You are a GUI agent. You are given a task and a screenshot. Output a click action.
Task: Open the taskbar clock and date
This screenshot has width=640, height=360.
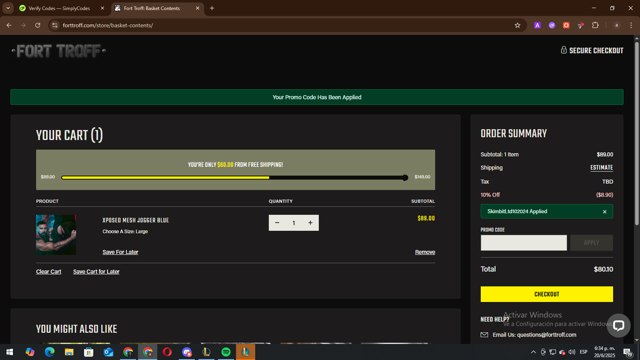click(604, 352)
